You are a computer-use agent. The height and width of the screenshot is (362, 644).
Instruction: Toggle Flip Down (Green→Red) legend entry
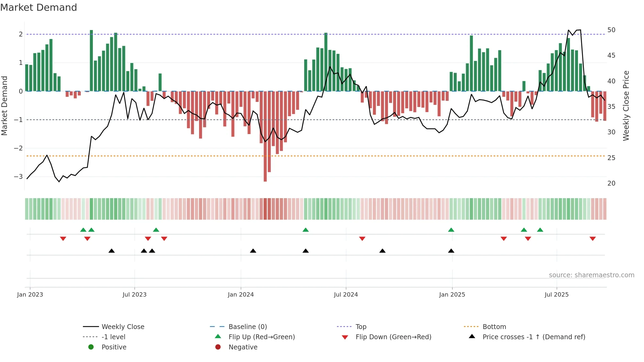click(x=386, y=337)
